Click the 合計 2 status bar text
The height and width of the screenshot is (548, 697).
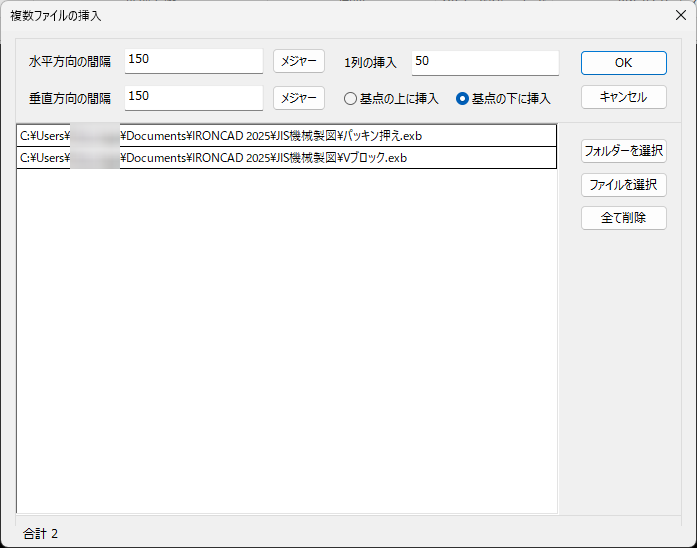[x=40, y=533]
